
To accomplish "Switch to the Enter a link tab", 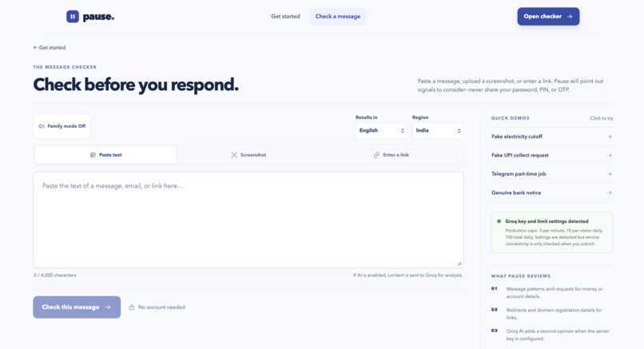I will 391,155.
